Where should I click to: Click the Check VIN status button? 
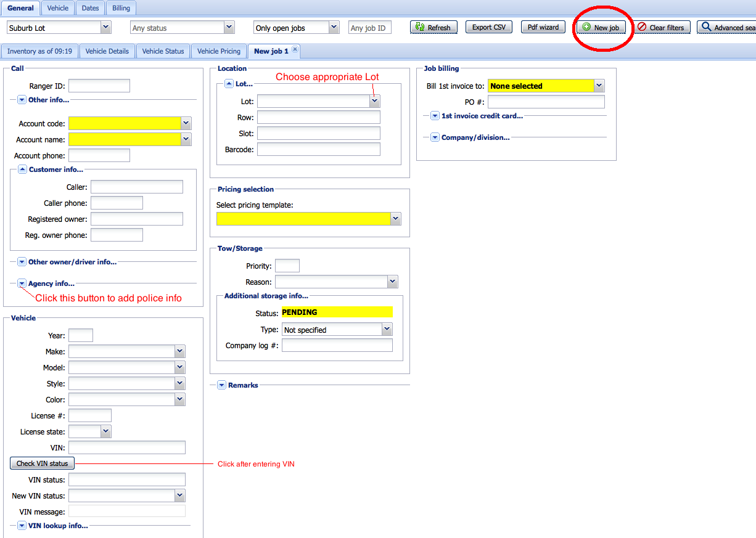pyautogui.click(x=42, y=463)
